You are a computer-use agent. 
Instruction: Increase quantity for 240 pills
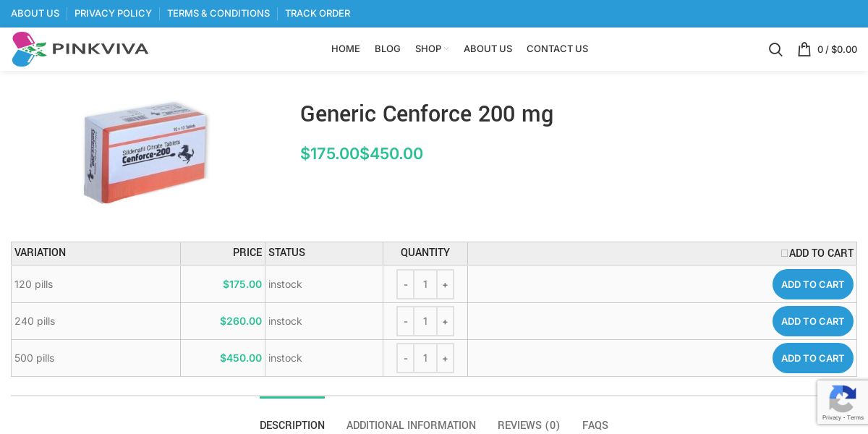coord(445,321)
